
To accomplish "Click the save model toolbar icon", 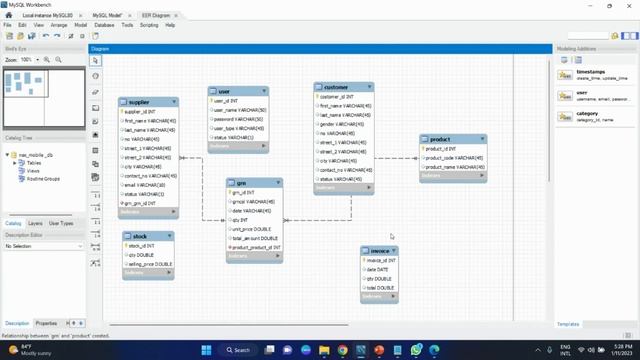I will pyautogui.click(x=31, y=36).
